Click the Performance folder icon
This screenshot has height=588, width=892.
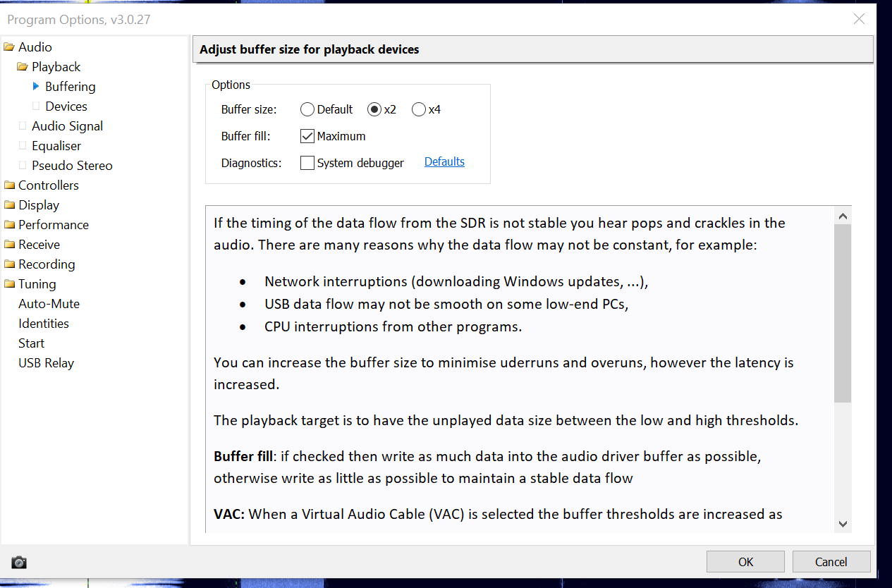coord(9,225)
